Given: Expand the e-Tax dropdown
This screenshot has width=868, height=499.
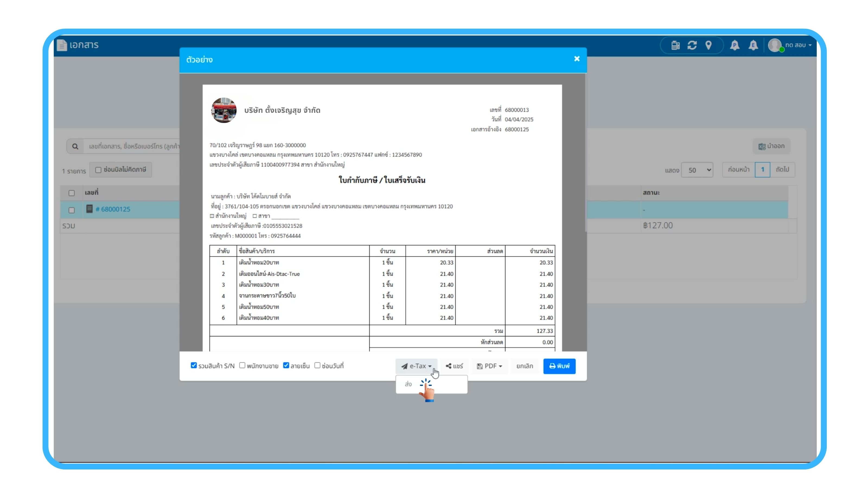Looking at the screenshot, I should (416, 366).
